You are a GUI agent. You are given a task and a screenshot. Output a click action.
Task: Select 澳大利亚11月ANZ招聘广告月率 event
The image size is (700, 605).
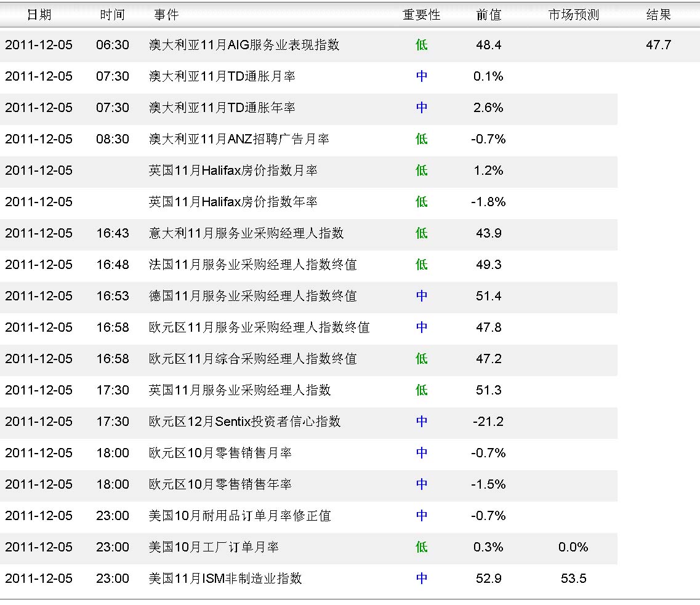[x=239, y=138]
